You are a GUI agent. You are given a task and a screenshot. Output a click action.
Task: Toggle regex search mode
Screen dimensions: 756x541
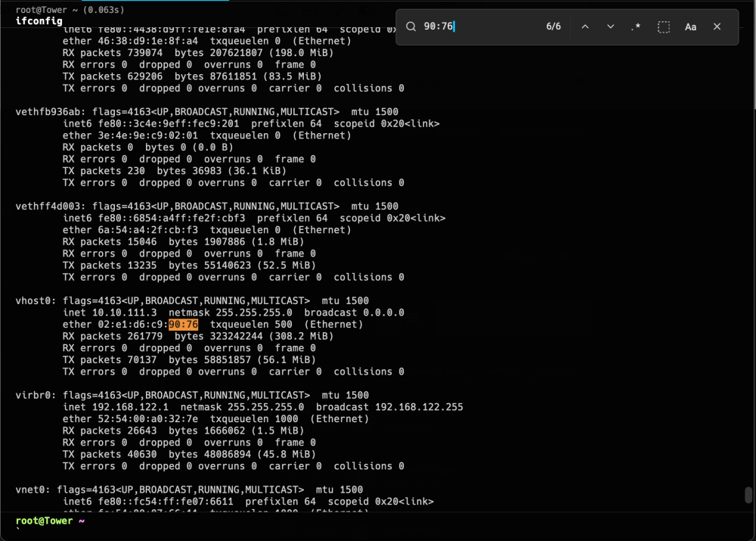636,27
